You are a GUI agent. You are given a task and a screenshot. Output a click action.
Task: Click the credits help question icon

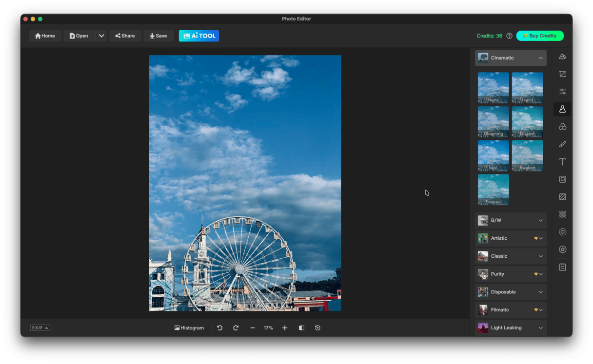coord(509,36)
